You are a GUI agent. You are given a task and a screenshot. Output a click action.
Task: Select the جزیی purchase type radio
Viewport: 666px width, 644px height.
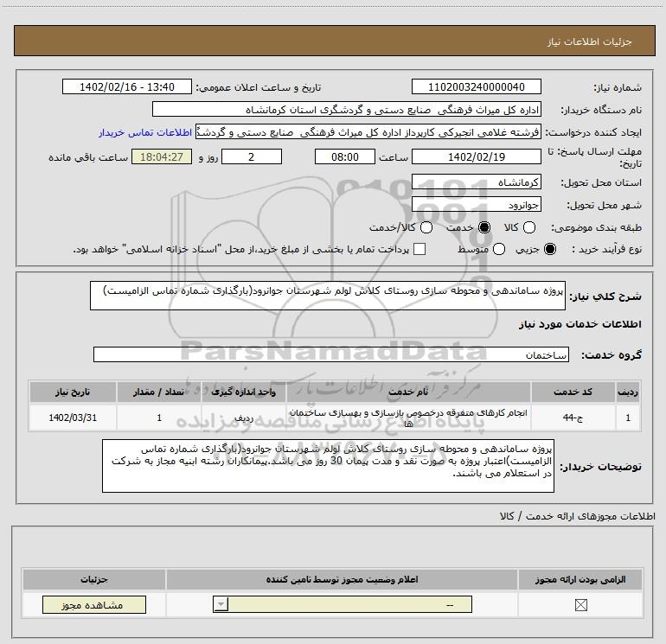pyautogui.click(x=550, y=249)
